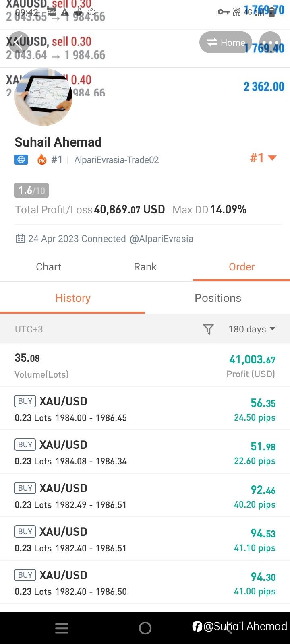Viewport: 290px width, 644px height.
Task: Tap the trader profile avatar picture
Action: coord(43,97)
